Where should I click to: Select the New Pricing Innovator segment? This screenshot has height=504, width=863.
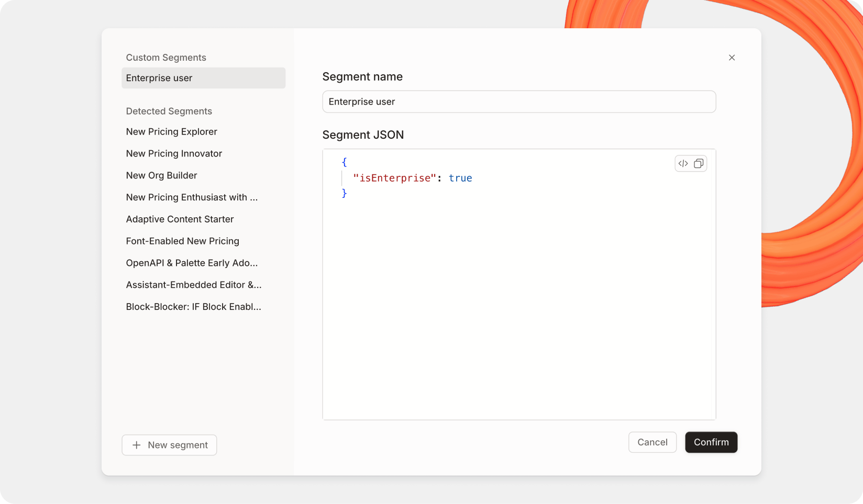[x=174, y=153]
